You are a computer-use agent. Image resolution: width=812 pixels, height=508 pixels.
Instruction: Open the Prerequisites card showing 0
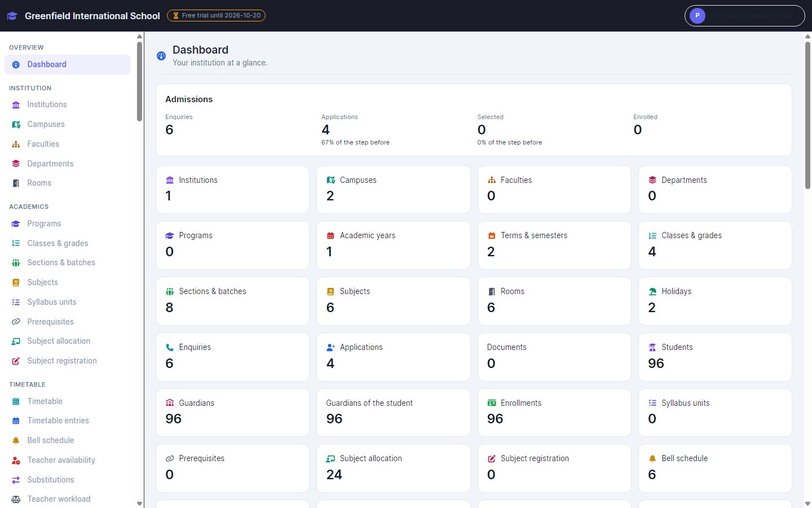[232, 468]
